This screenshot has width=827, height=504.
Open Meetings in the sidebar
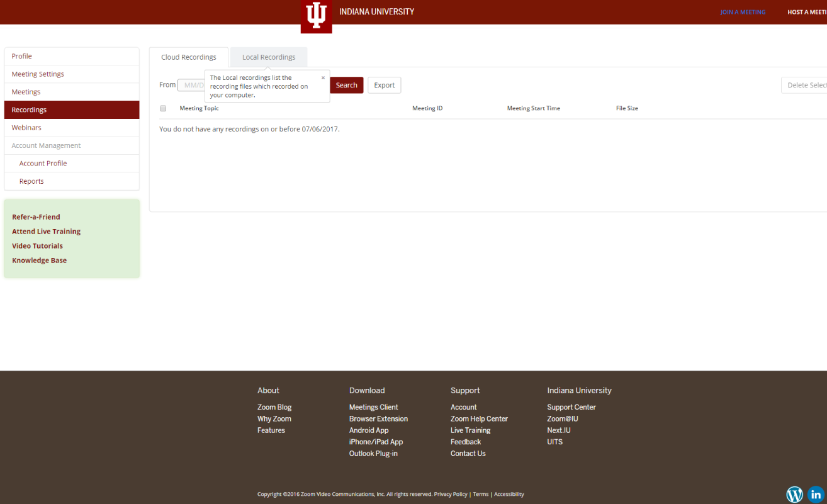(72, 92)
